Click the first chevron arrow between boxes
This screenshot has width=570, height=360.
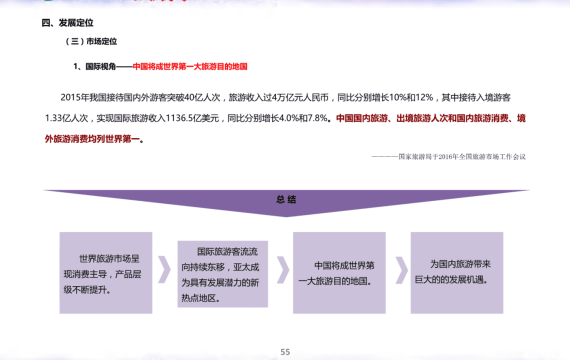coord(164,269)
